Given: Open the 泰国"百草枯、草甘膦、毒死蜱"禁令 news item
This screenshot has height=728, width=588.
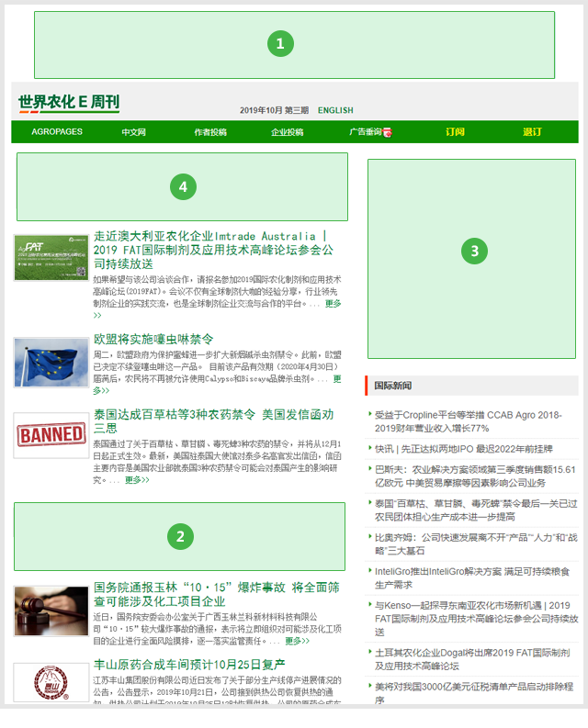Looking at the screenshot, I should click(x=476, y=510).
